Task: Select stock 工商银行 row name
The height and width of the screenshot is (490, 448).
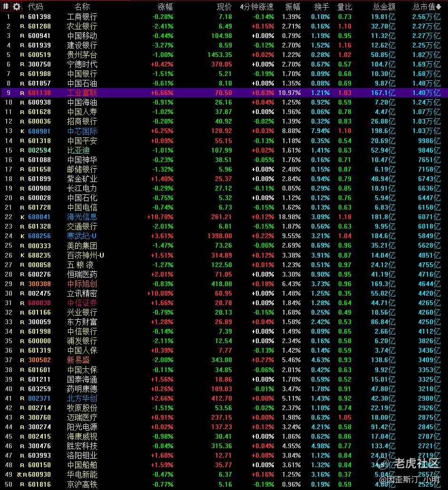Action: tap(82, 17)
